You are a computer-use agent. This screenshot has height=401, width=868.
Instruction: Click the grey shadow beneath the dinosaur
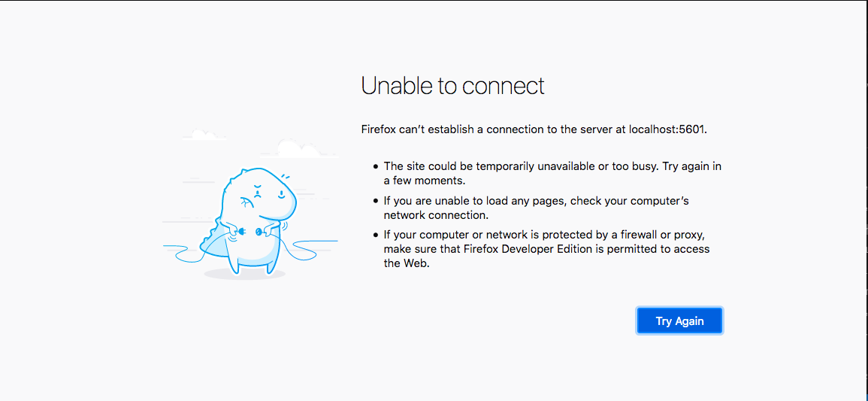click(245, 274)
